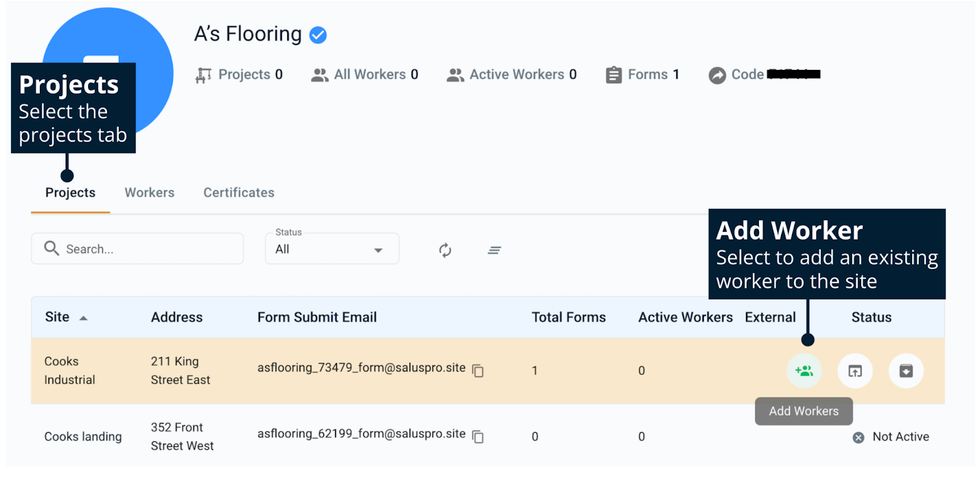Click the All Workers 0 summary

[x=364, y=75]
